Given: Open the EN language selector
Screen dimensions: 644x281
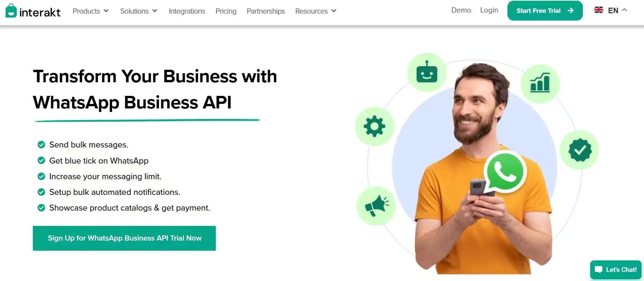Looking at the screenshot, I should coord(611,10).
